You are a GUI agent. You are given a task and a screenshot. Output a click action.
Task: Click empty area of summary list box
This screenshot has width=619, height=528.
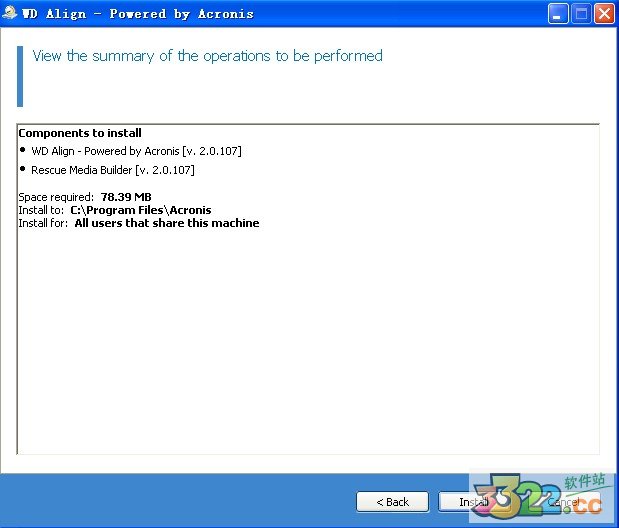coord(300,350)
